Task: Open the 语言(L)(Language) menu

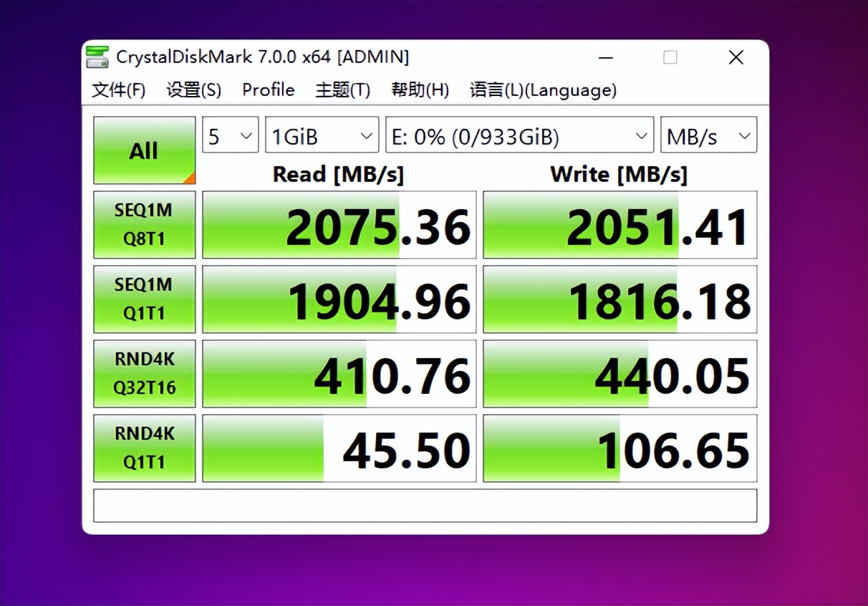Action: click(543, 90)
